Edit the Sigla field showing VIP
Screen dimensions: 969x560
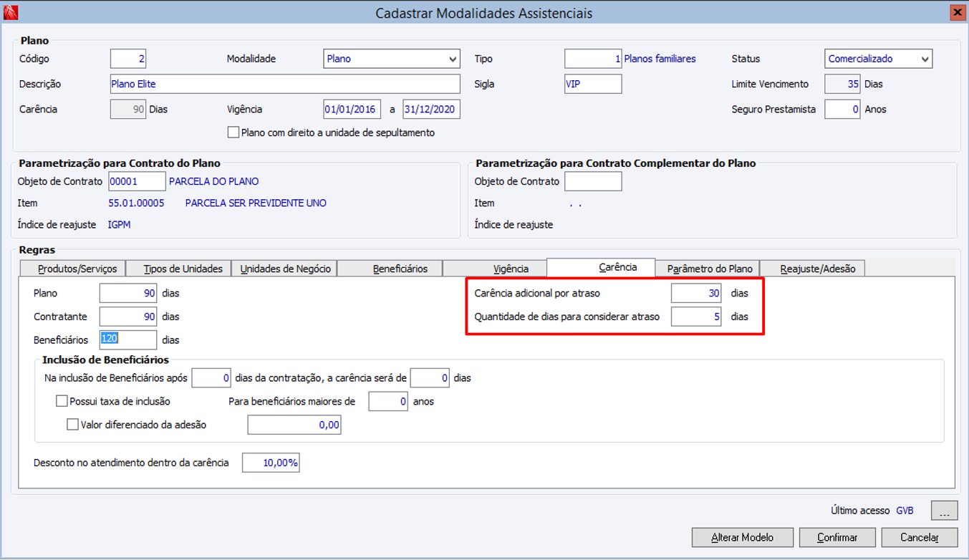pos(593,84)
